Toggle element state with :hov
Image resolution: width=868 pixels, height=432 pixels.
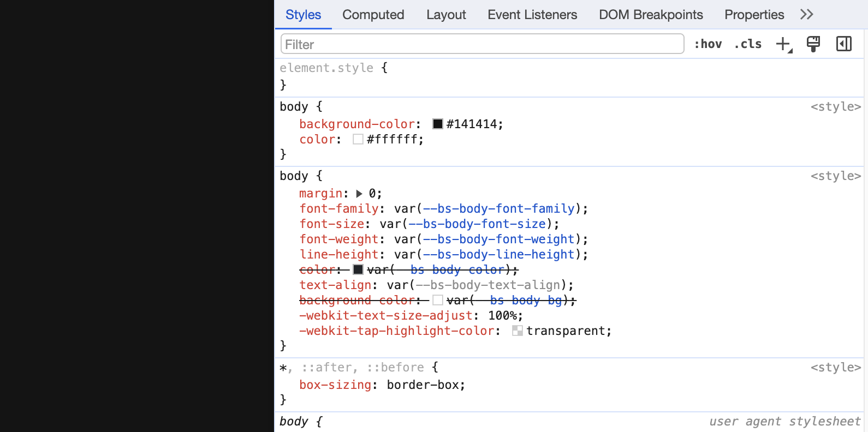tap(708, 44)
